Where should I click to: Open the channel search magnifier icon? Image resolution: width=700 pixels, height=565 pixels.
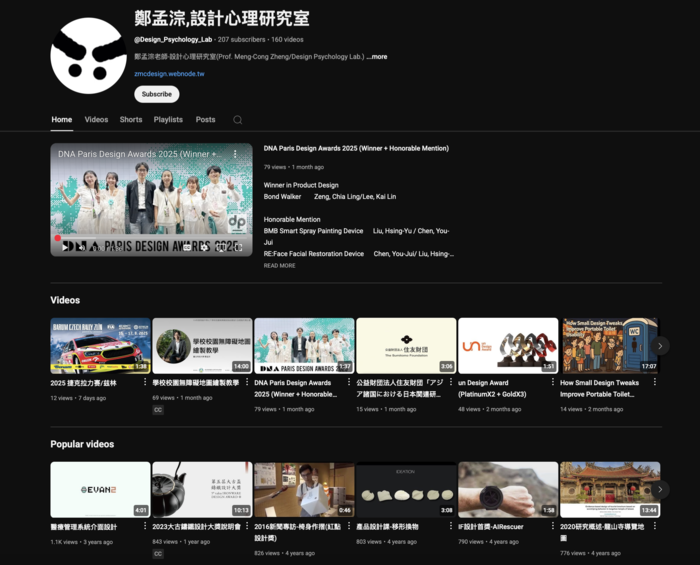pyautogui.click(x=238, y=120)
